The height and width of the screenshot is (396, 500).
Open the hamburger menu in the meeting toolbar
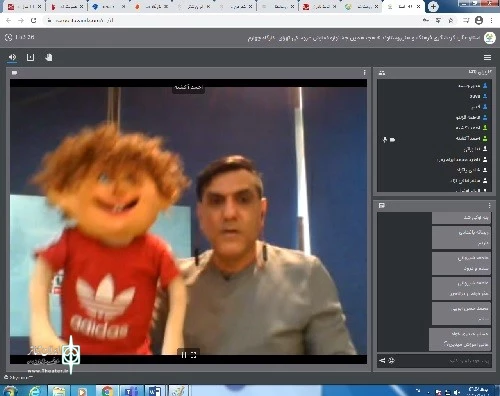487,58
